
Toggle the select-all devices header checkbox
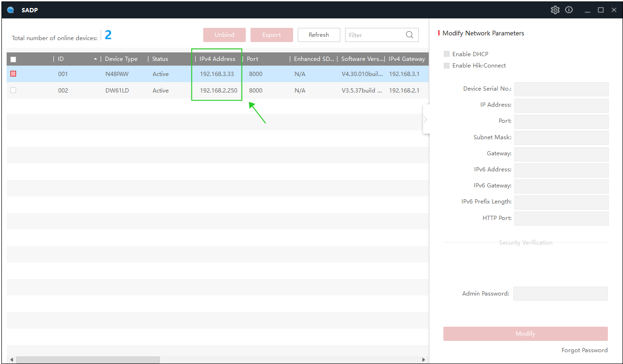pyautogui.click(x=13, y=59)
